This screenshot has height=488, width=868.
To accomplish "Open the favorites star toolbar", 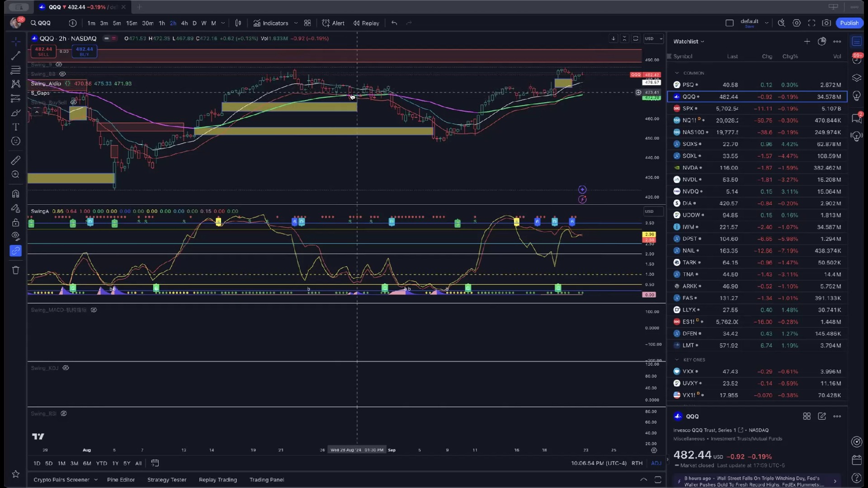I will click(x=16, y=474).
